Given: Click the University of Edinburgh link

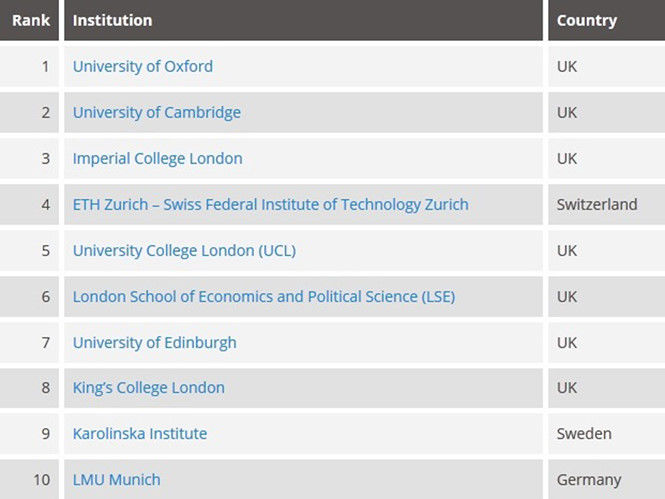Looking at the screenshot, I should 155,342.
